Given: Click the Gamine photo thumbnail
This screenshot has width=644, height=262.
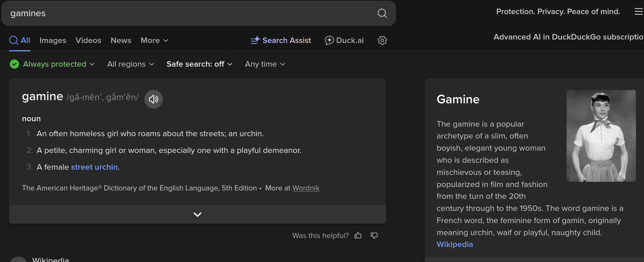Looking at the screenshot, I should coord(601,136).
